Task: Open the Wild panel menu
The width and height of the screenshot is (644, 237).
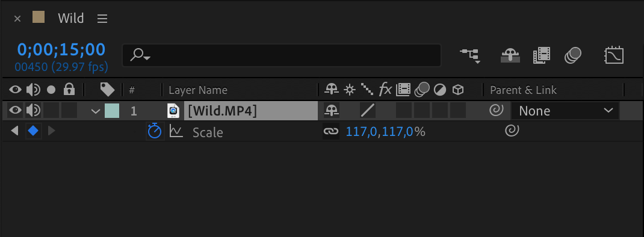Action: (102, 19)
